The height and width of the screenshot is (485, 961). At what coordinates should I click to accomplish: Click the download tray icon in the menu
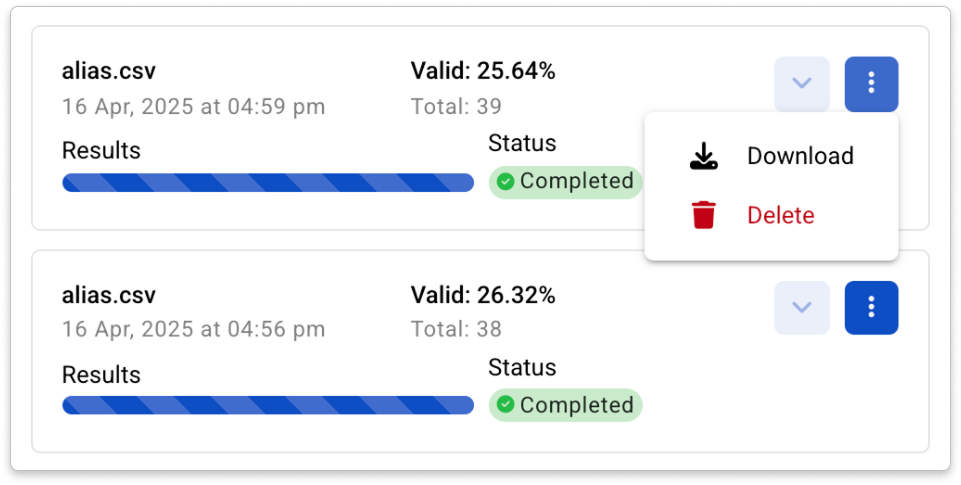[x=704, y=156]
